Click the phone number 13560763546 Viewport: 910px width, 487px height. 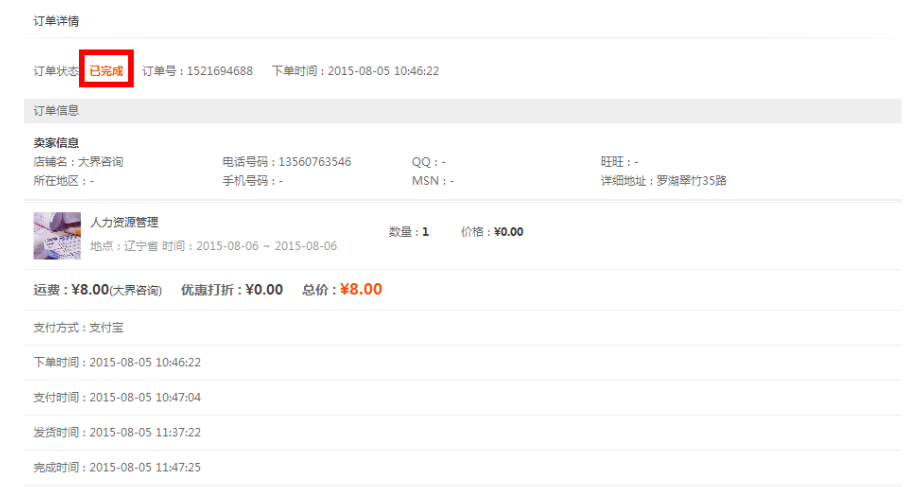[314, 161]
